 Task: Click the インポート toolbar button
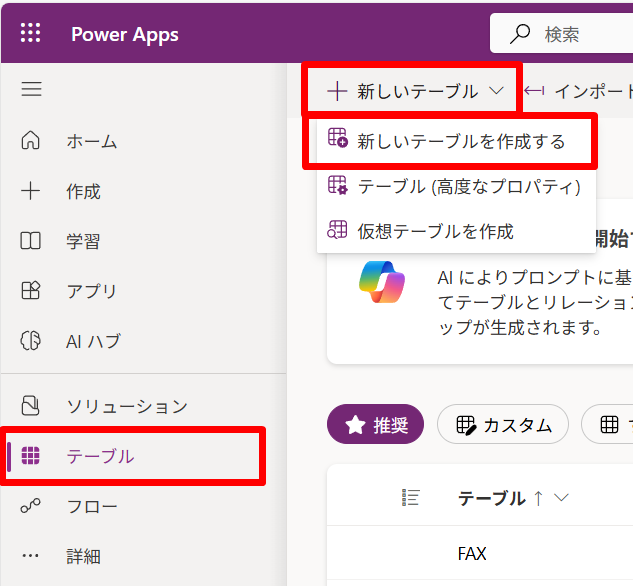[x=579, y=91]
